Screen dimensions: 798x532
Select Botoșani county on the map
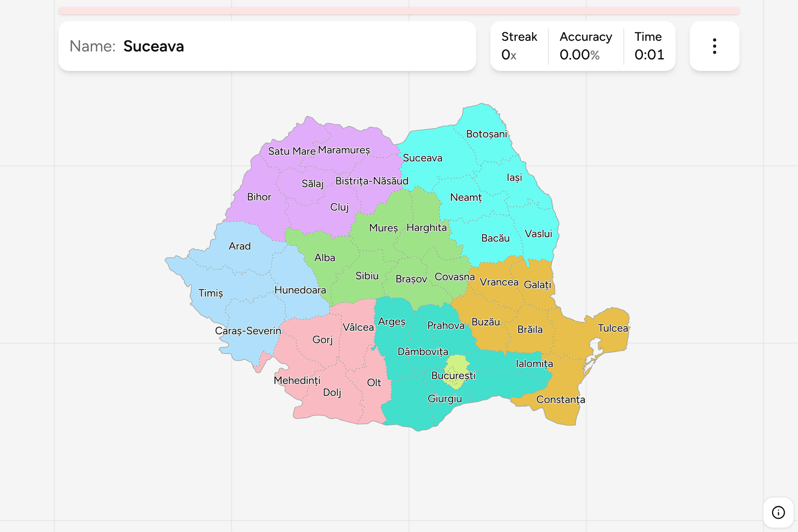click(486, 134)
